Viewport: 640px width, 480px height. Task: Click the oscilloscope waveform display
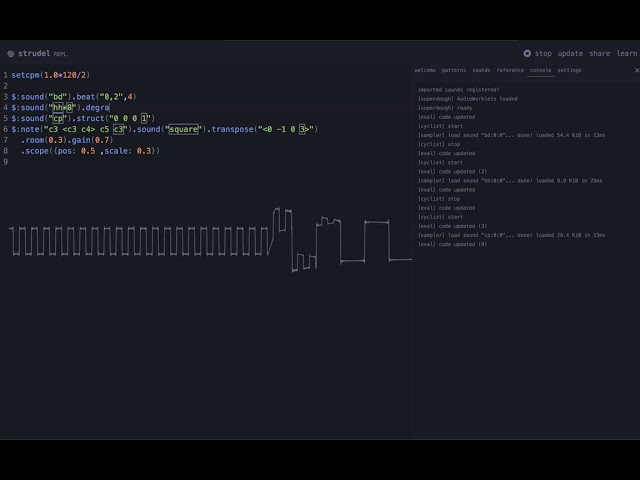click(x=210, y=240)
